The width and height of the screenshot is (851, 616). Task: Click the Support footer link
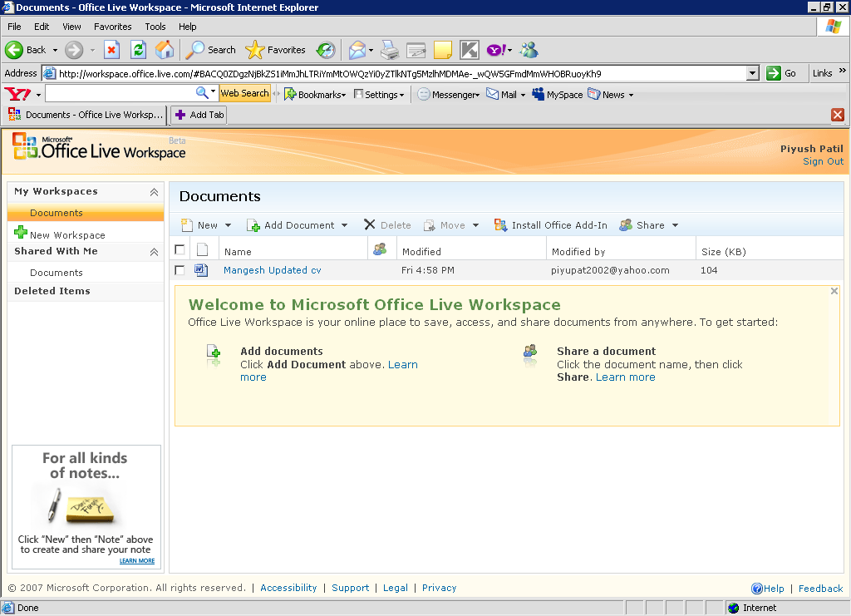point(351,588)
